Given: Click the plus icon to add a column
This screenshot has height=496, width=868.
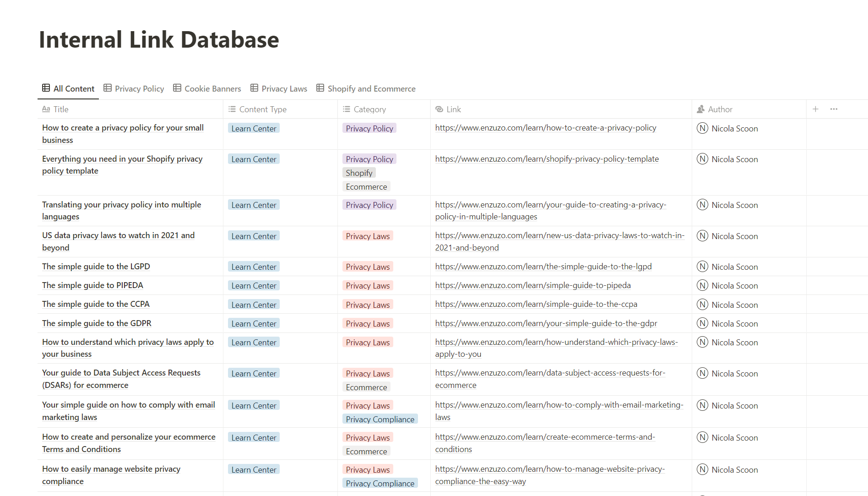Looking at the screenshot, I should click(x=815, y=109).
